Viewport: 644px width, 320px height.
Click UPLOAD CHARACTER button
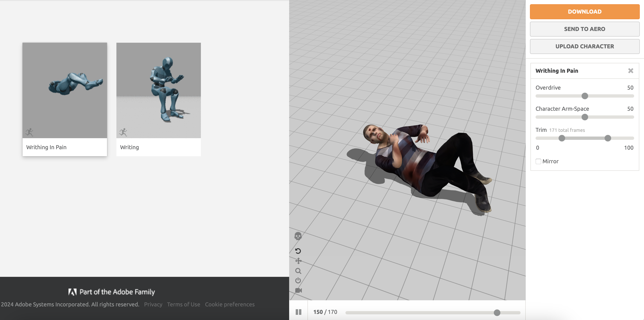click(x=584, y=46)
